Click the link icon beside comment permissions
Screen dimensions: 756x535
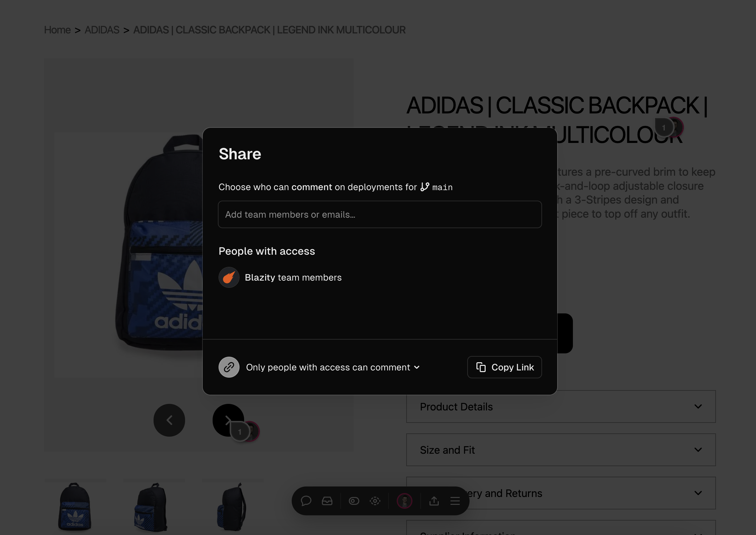pyautogui.click(x=229, y=367)
